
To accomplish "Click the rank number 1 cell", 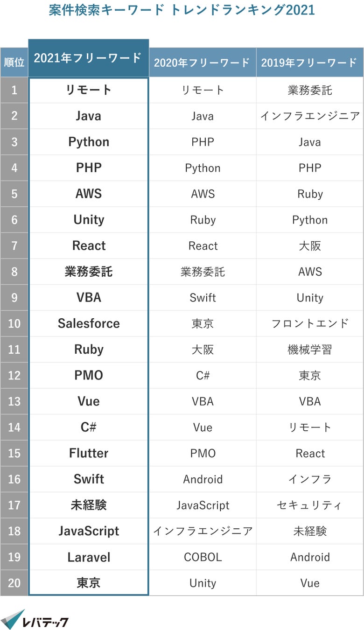I will click(14, 90).
